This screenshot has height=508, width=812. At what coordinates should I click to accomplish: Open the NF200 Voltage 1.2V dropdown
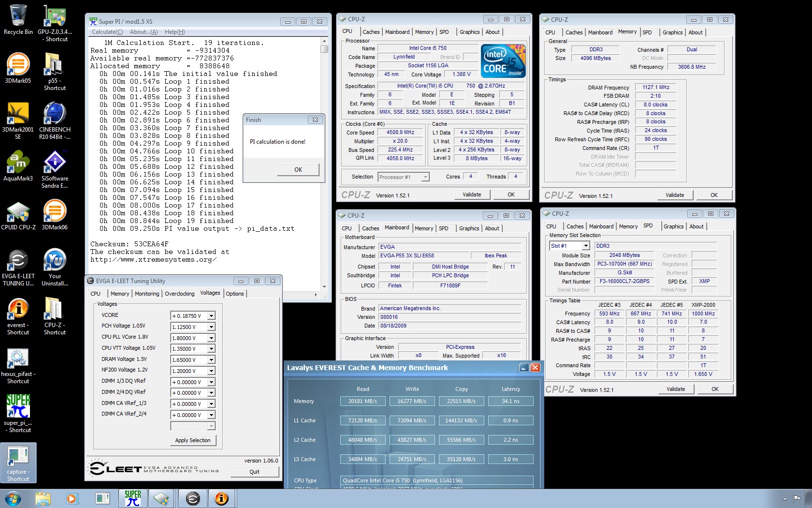coord(211,371)
